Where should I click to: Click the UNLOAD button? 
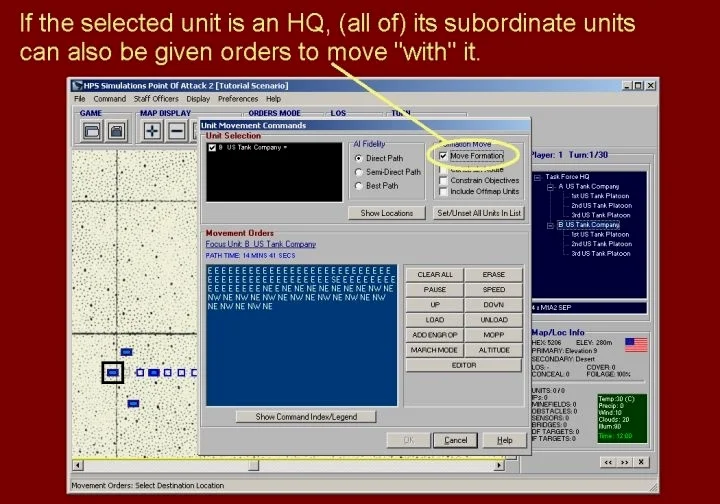(494, 320)
